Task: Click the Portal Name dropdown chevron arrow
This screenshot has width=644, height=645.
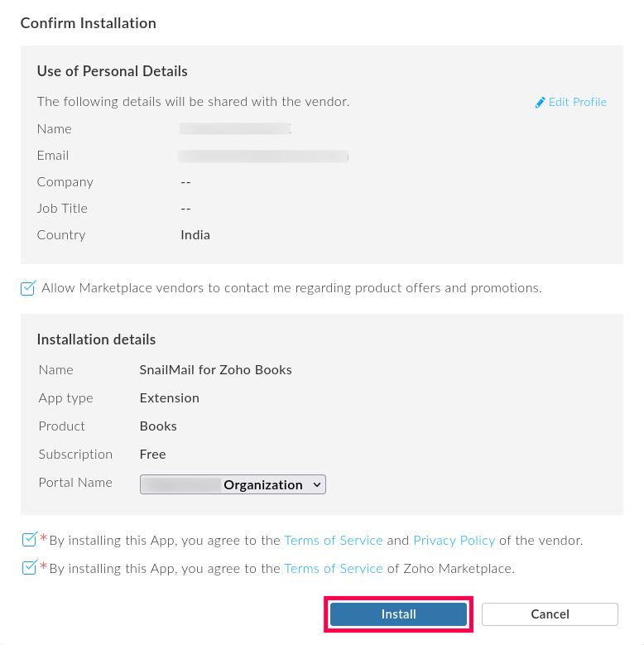Action: [316, 484]
